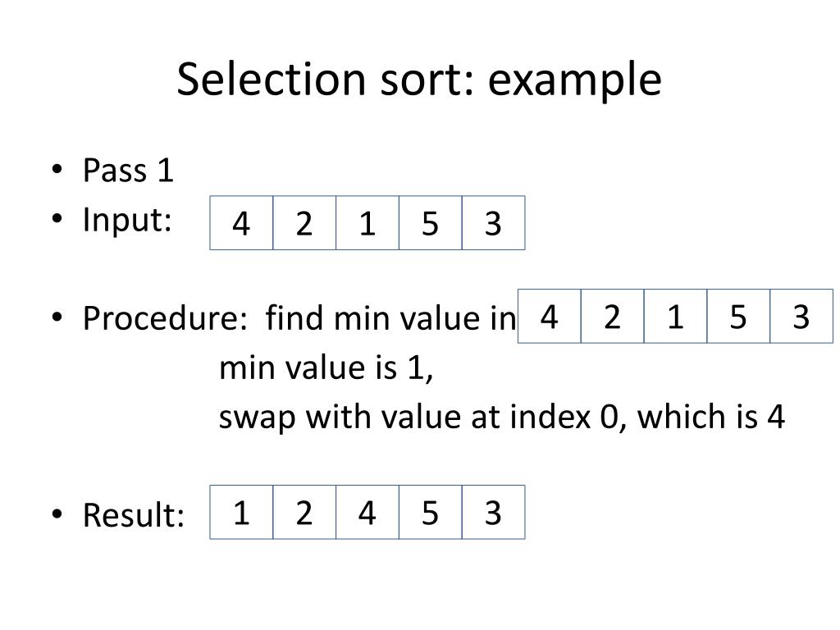This screenshot has width=840, height=630.
Task: Click the slide title 'Selection sort: example'
Action: (x=419, y=80)
